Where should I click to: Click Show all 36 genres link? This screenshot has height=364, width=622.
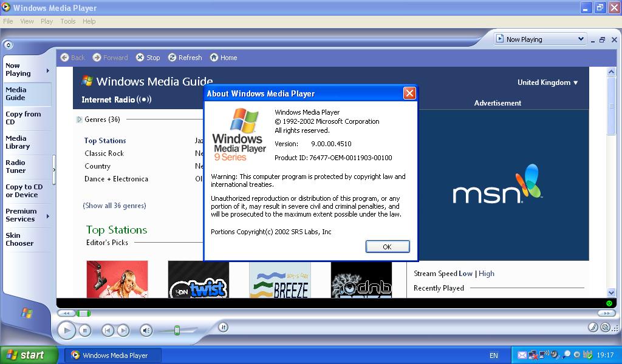[114, 206]
